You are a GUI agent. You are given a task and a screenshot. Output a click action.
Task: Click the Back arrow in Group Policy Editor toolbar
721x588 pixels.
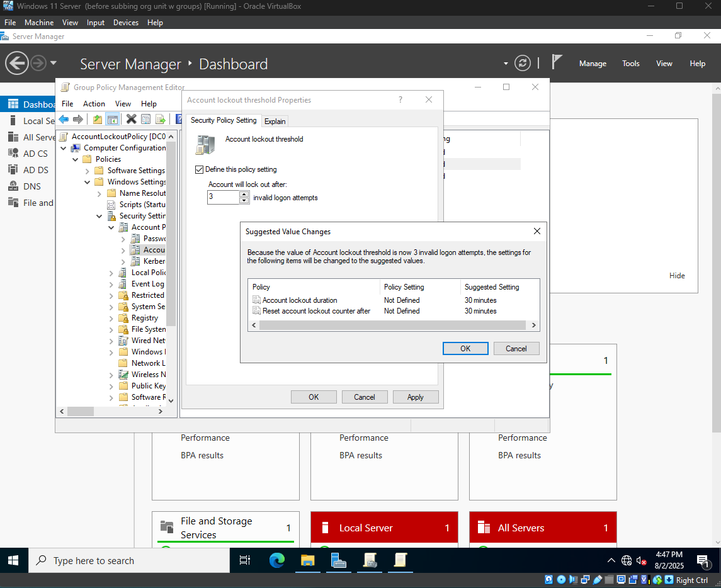pyautogui.click(x=64, y=120)
